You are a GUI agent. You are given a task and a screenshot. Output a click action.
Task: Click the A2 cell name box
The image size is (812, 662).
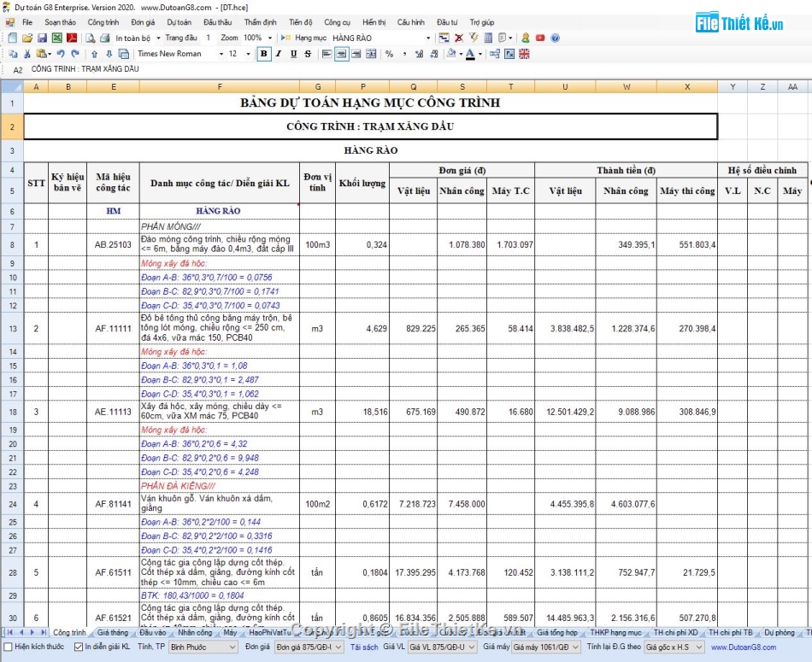[18, 69]
